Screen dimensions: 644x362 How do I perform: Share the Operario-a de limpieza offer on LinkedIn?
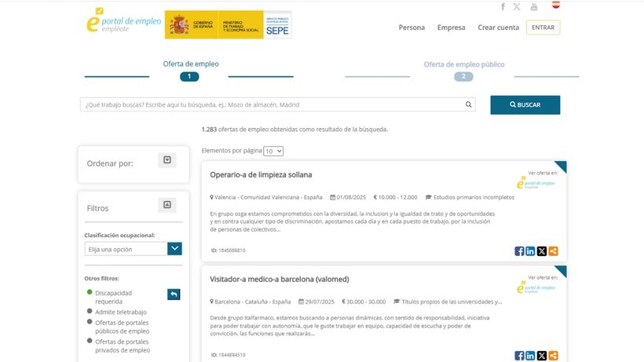click(530, 251)
